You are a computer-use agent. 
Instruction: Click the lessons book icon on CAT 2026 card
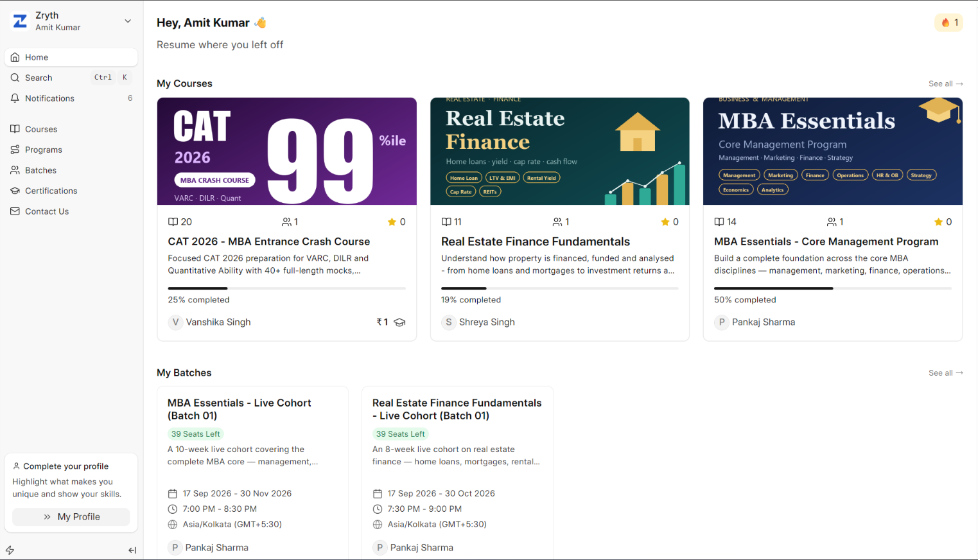pyautogui.click(x=173, y=222)
